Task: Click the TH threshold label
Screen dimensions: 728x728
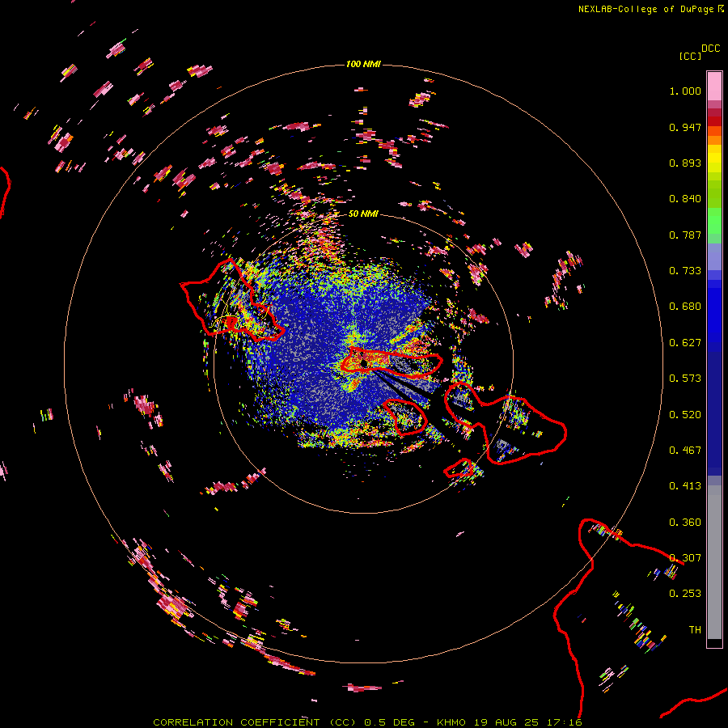Action: click(695, 630)
